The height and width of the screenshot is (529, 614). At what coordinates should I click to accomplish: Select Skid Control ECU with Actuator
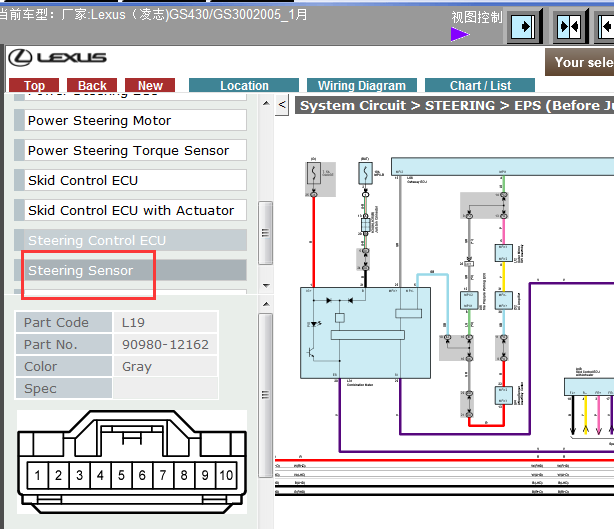coord(130,210)
